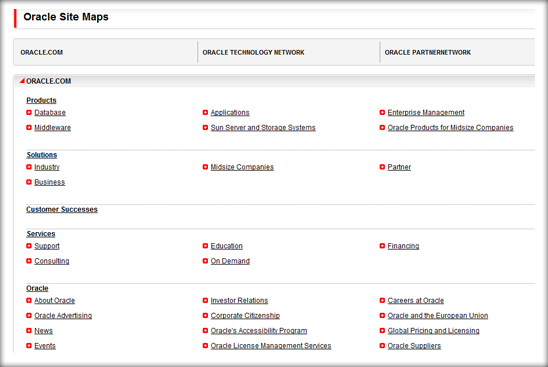548x367 pixels.
Task: Click the red bullet icon beside News
Action: point(29,331)
